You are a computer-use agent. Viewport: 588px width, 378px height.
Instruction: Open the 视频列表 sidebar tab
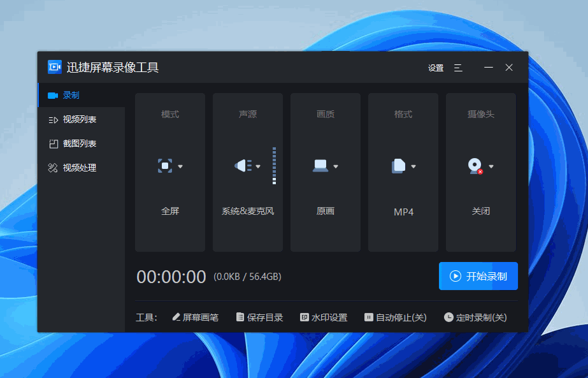pyautogui.click(x=82, y=120)
